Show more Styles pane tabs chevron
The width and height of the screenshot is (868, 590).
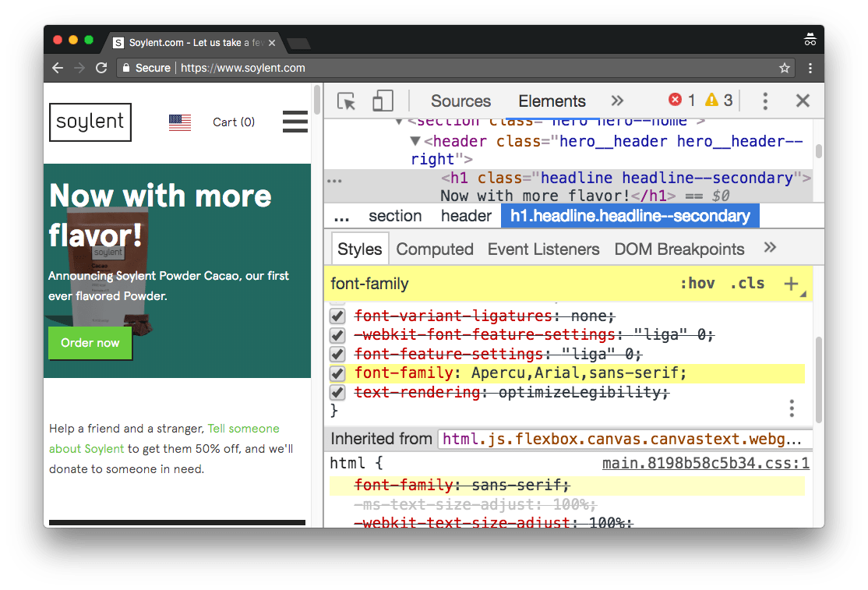[770, 247]
